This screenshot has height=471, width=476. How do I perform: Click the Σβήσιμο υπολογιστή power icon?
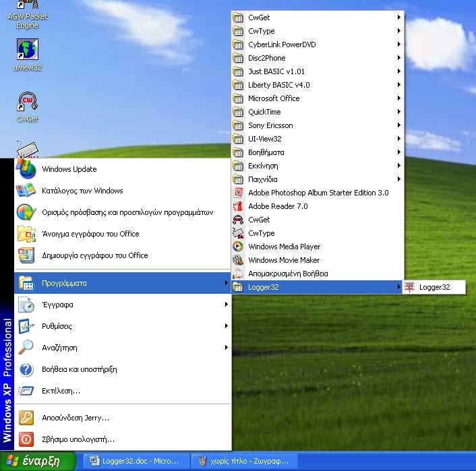click(x=26, y=439)
